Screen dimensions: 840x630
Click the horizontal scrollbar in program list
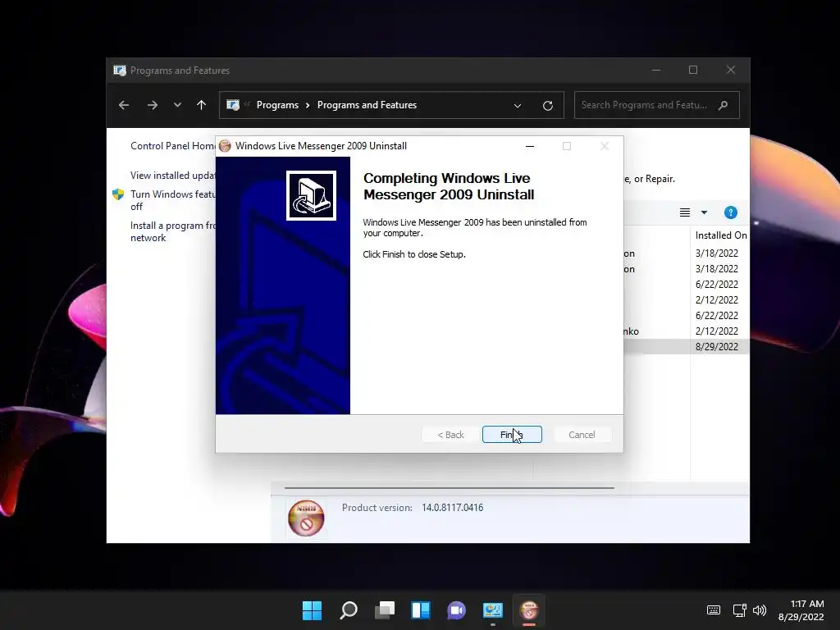(x=449, y=488)
